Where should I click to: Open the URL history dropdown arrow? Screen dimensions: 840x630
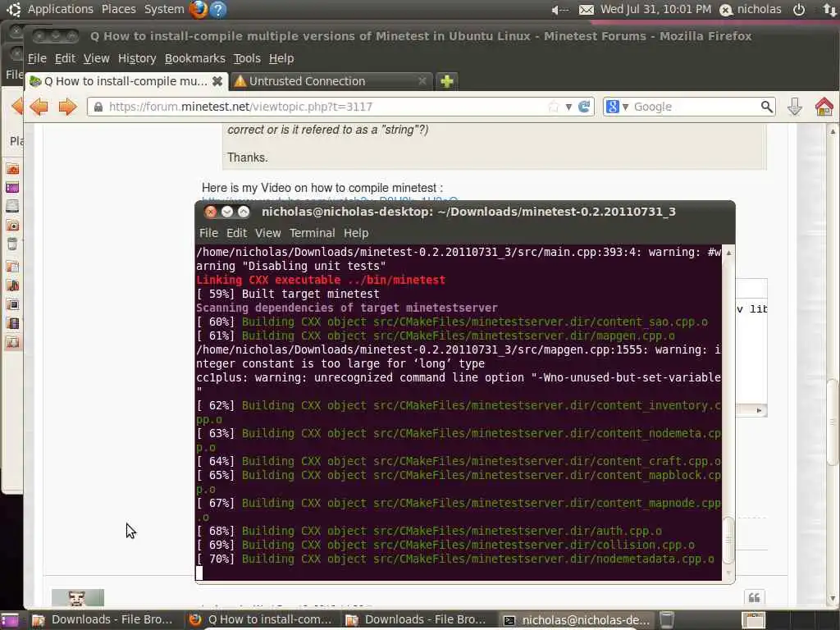pyautogui.click(x=568, y=107)
